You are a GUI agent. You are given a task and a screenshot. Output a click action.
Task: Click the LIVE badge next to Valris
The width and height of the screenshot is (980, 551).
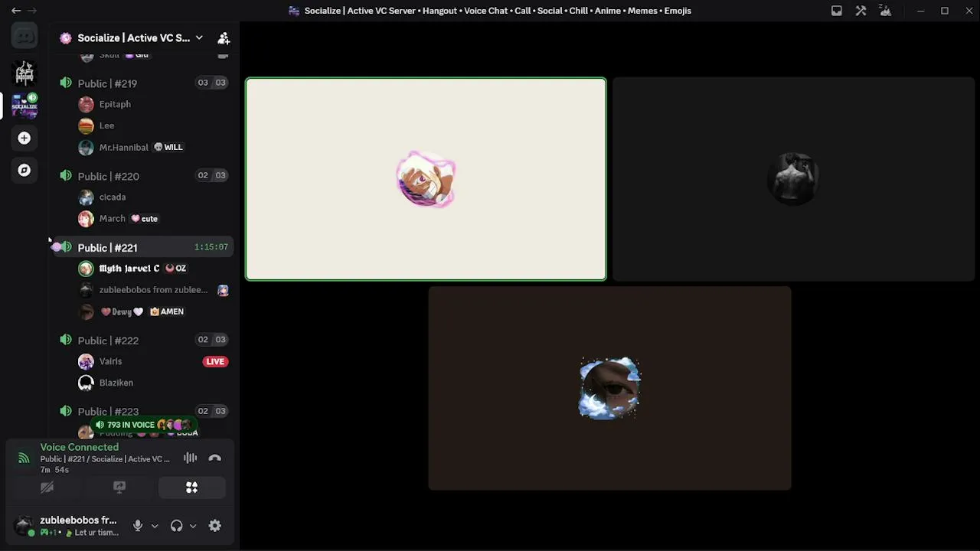pos(215,361)
